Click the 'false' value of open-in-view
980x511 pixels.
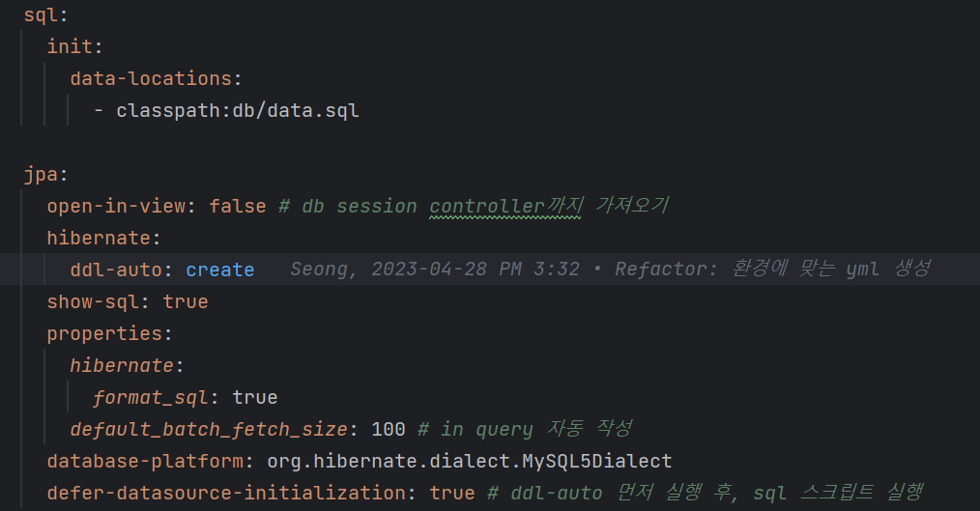tap(238, 206)
